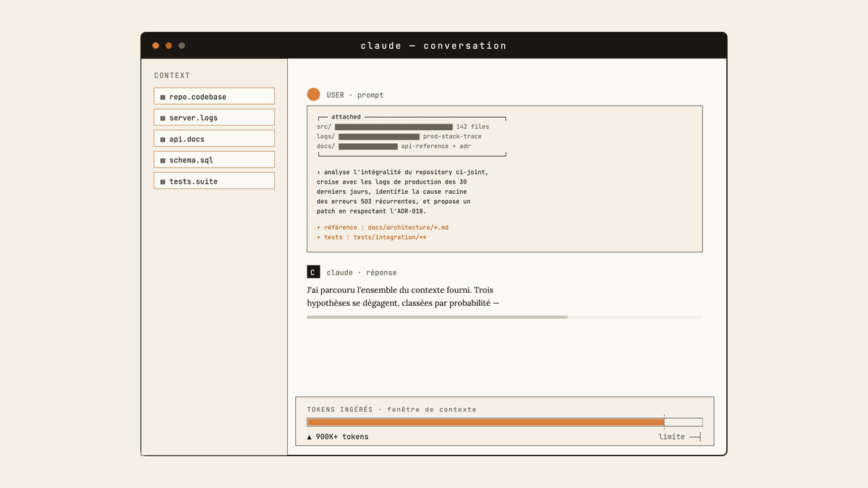Open api.docs context entry
The height and width of the screenshot is (488, 868).
(x=214, y=138)
